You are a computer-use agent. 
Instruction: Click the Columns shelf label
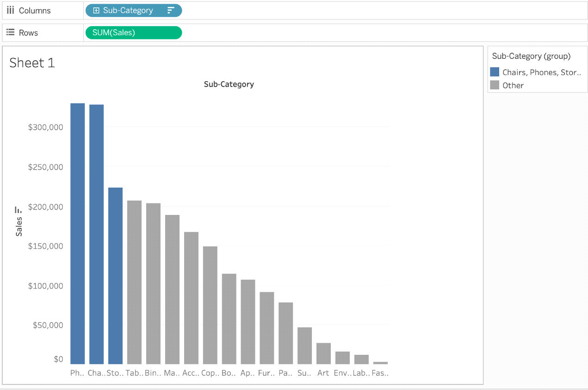35,10
